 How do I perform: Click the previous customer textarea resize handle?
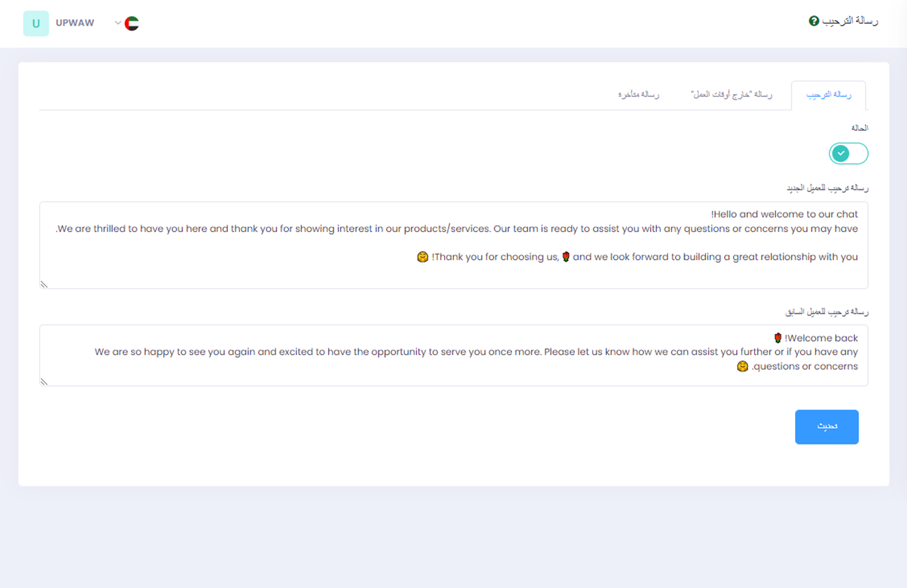pyautogui.click(x=44, y=382)
